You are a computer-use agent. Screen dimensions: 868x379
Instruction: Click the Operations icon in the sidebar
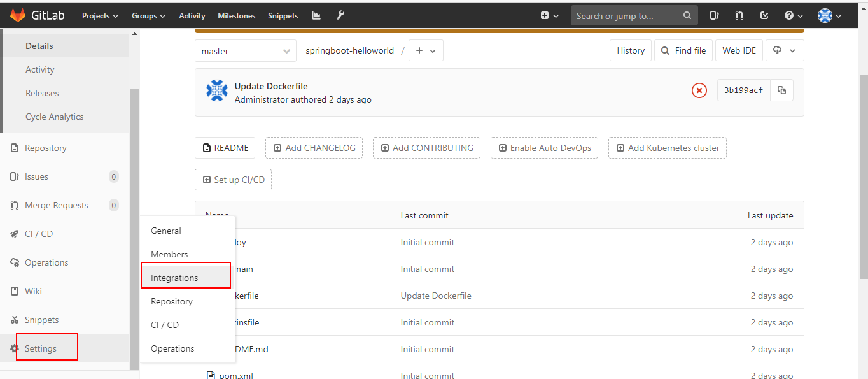[15, 262]
